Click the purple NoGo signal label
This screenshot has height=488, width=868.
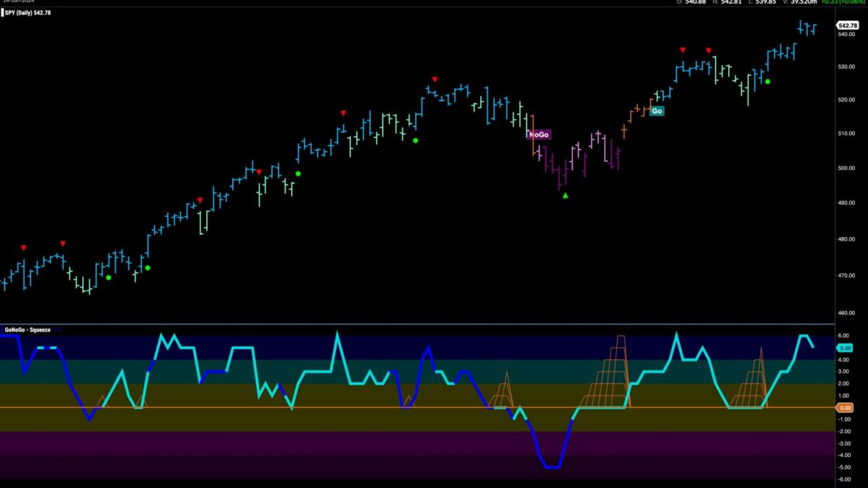pyautogui.click(x=540, y=134)
